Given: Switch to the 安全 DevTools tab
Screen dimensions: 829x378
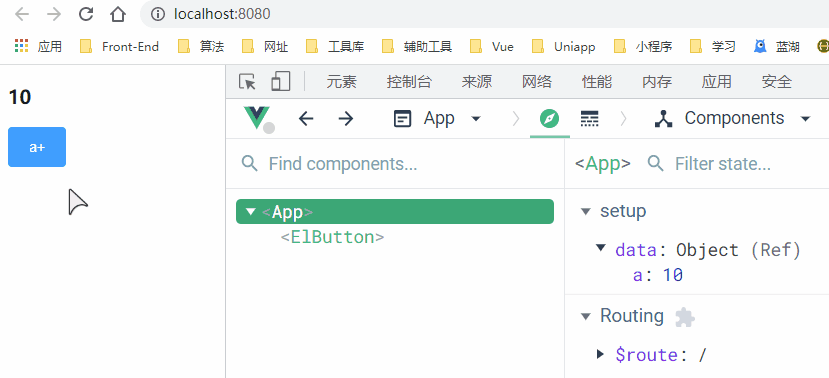Looking at the screenshot, I should click(x=777, y=82).
